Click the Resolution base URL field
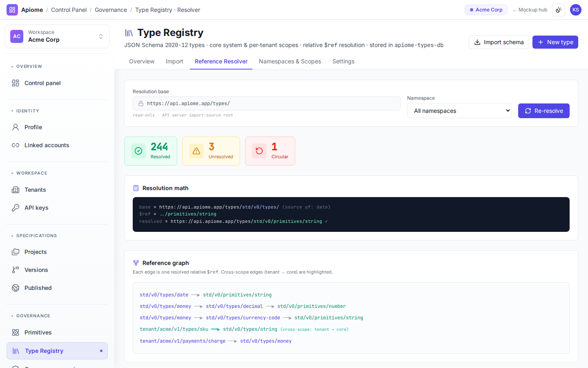 tap(267, 103)
